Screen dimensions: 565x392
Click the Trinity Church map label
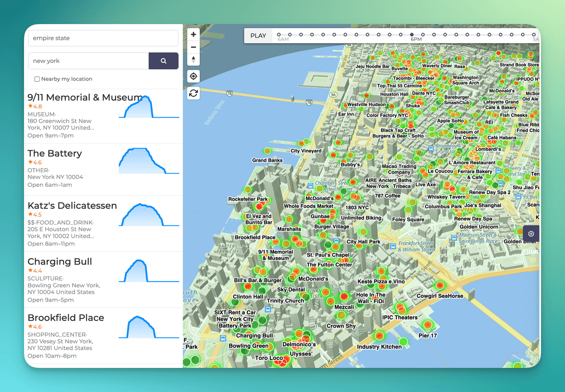pyautogui.click(x=285, y=301)
